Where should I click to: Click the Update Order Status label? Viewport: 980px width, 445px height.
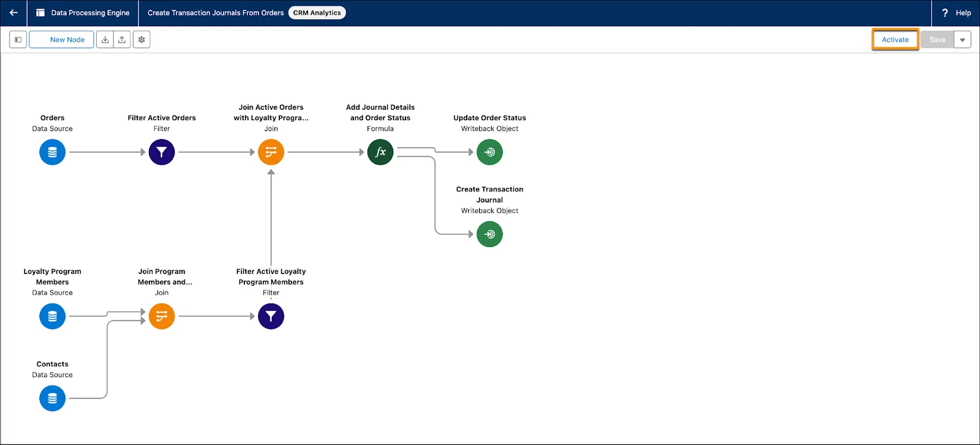(489, 118)
